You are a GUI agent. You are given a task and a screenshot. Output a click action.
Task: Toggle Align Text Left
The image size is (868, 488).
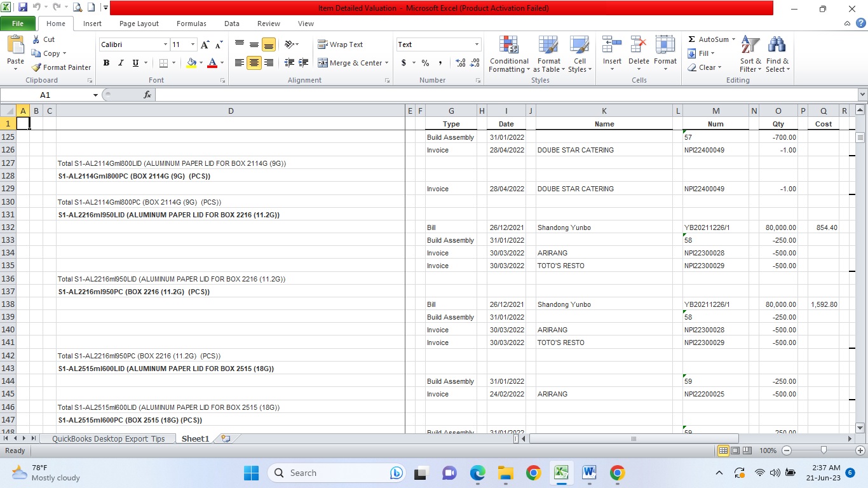click(x=240, y=63)
